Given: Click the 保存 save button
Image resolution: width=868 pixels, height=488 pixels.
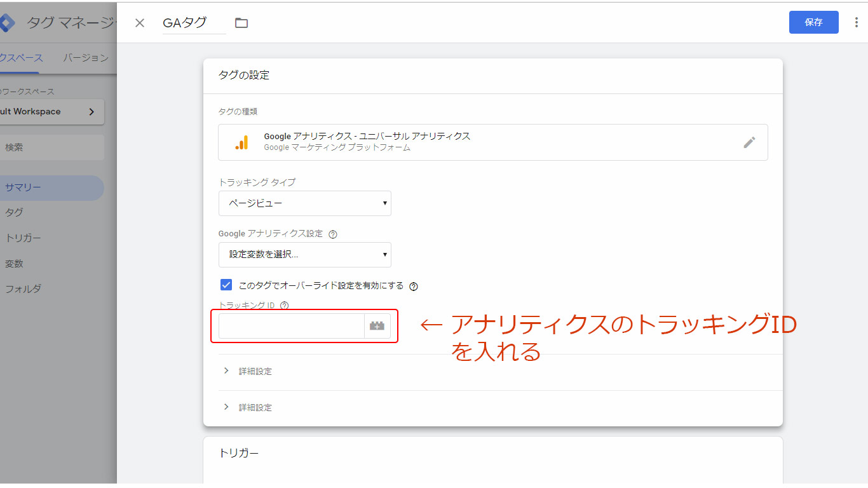Looking at the screenshot, I should tap(813, 22).
